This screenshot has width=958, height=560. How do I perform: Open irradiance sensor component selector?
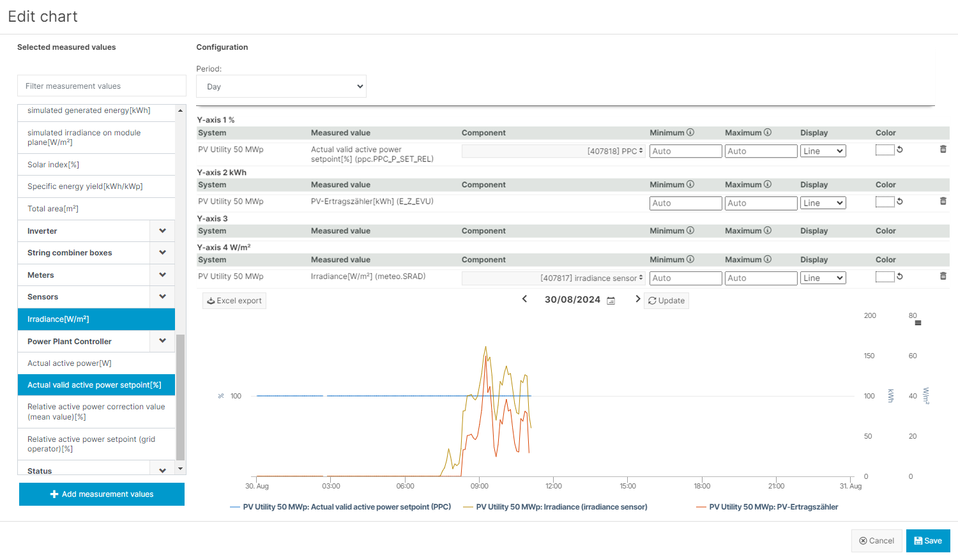click(554, 278)
